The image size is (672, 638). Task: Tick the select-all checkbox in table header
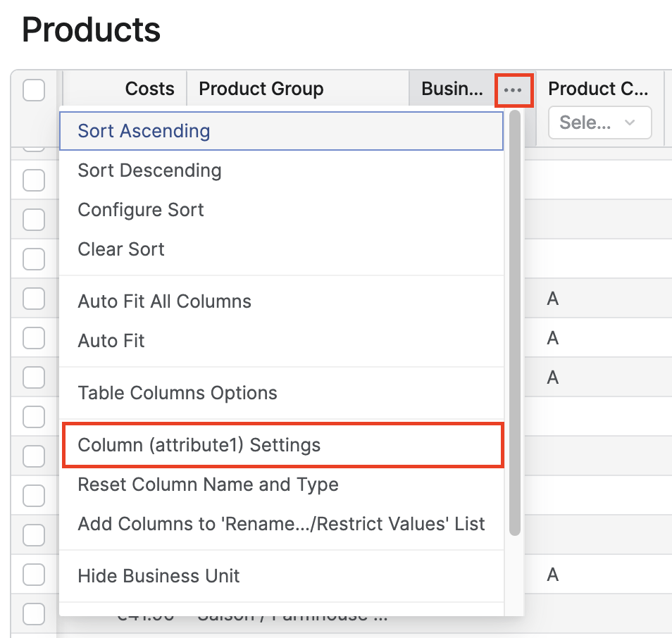click(34, 90)
